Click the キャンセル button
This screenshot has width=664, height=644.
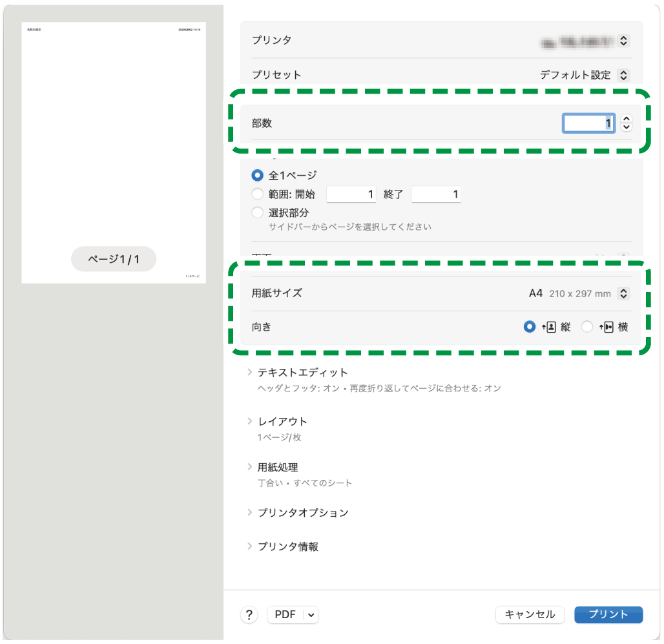tap(530, 614)
